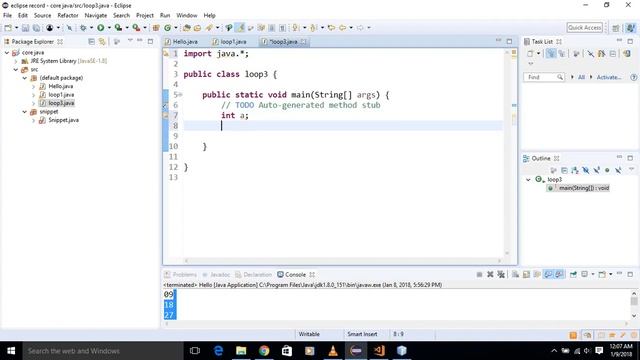Open the Navigate menu

point(96,16)
